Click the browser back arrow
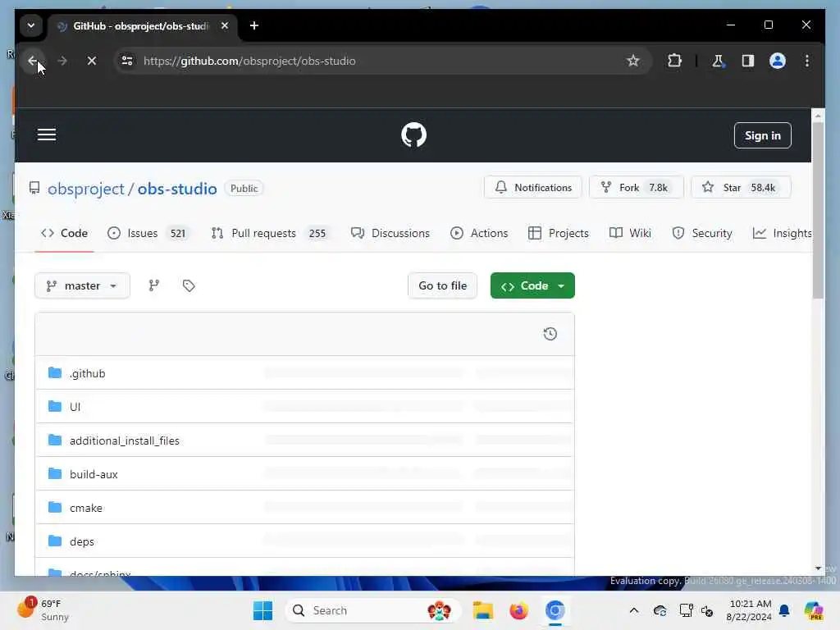Screen dimensions: 840x630 point(33,61)
